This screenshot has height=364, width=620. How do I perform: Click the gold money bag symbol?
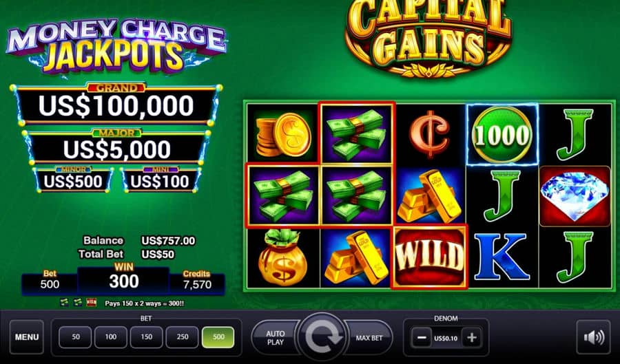pos(282,258)
